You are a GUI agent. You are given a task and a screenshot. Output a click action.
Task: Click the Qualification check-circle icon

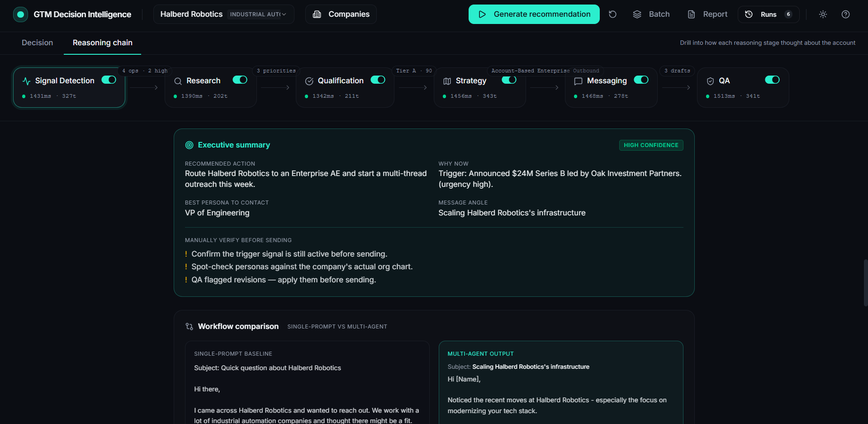tap(309, 81)
